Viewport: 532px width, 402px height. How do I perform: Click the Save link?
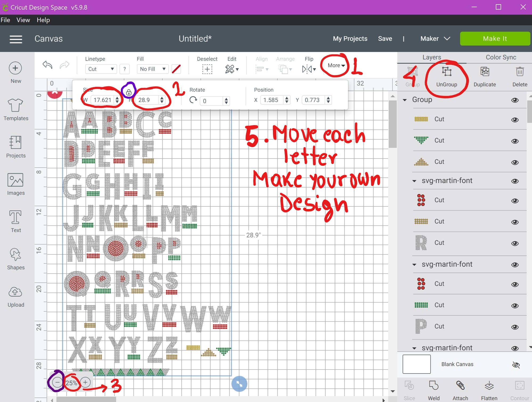(385, 39)
